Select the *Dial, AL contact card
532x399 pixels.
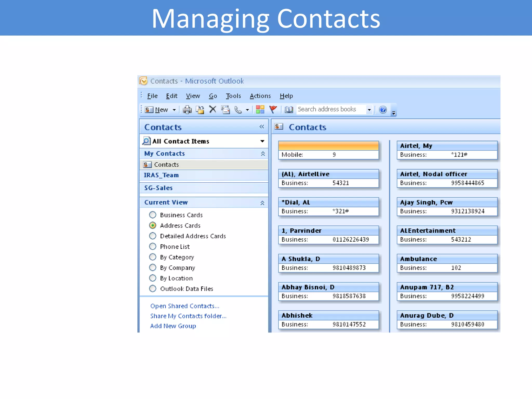pos(328,207)
